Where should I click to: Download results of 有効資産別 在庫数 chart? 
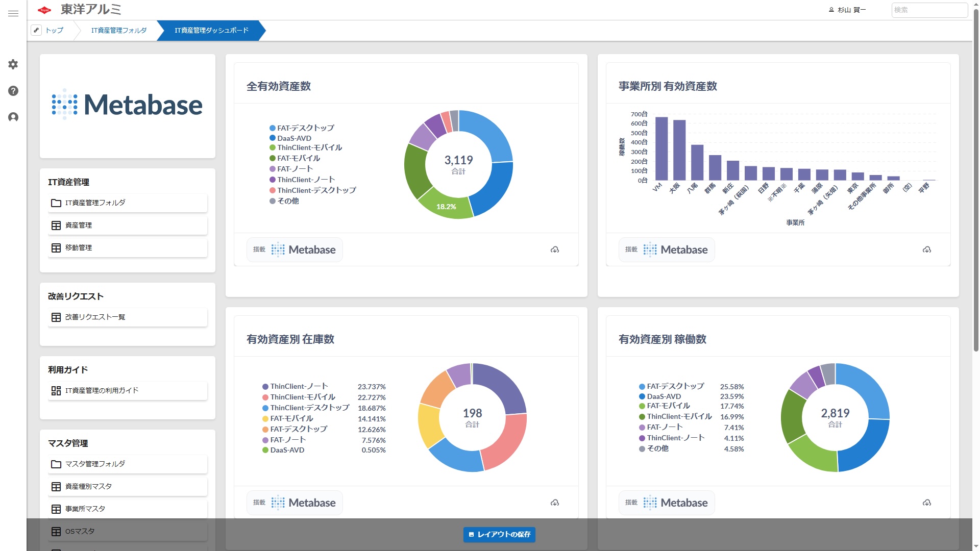(x=555, y=503)
